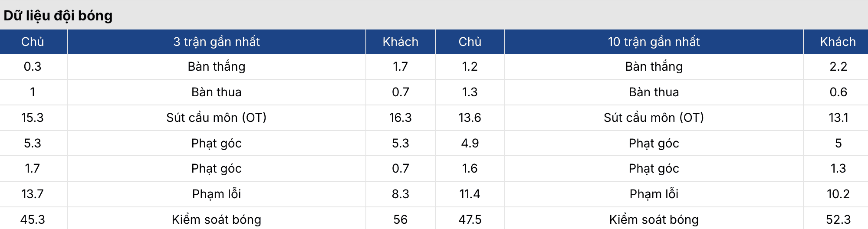Select the shots value 13.6

(470, 118)
